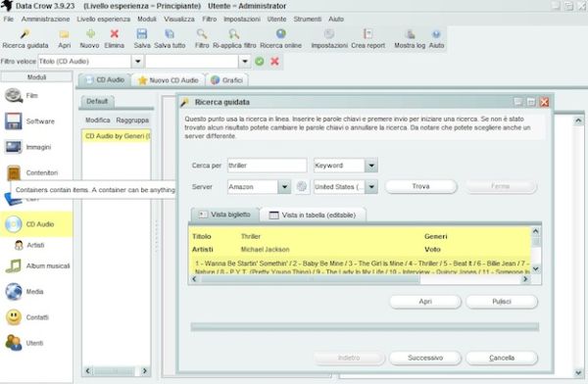Open the Filtro tool
Viewport: 588px width, 384px height.
[x=202, y=39]
